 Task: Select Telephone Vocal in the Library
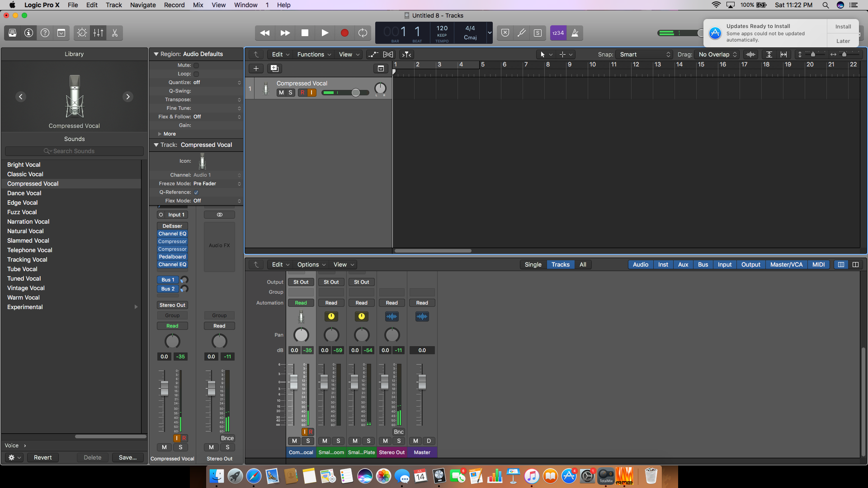[x=29, y=250]
